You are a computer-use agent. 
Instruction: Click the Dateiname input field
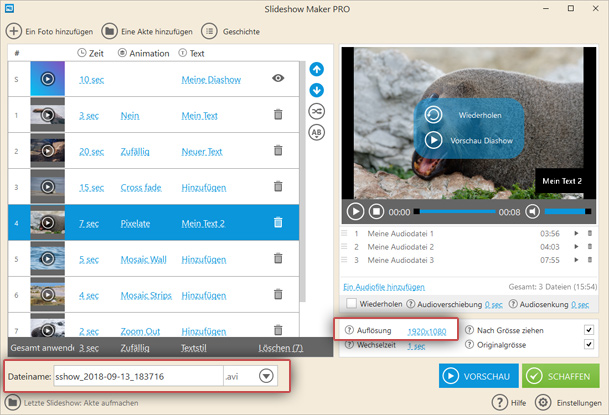tap(138, 376)
